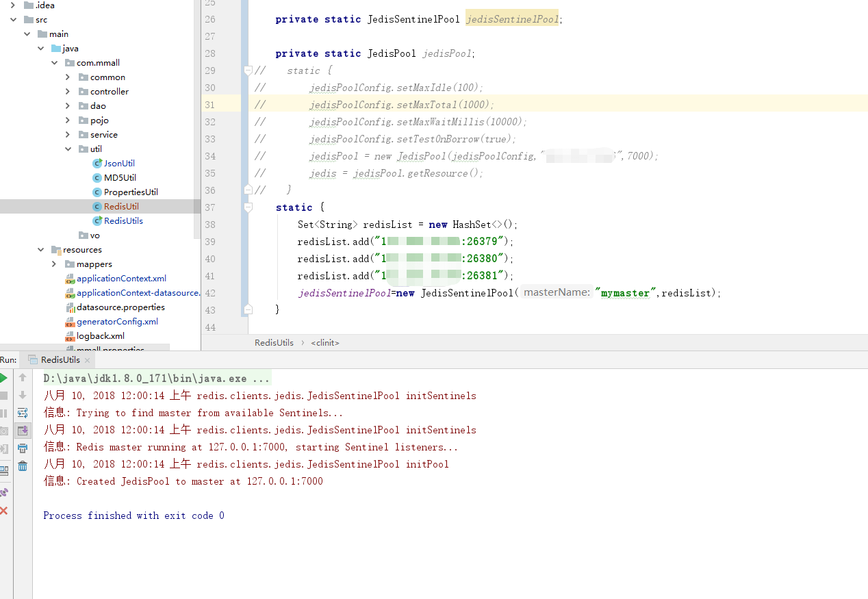Expand the controller package folder
The image size is (868, 599).
[68, 92]
